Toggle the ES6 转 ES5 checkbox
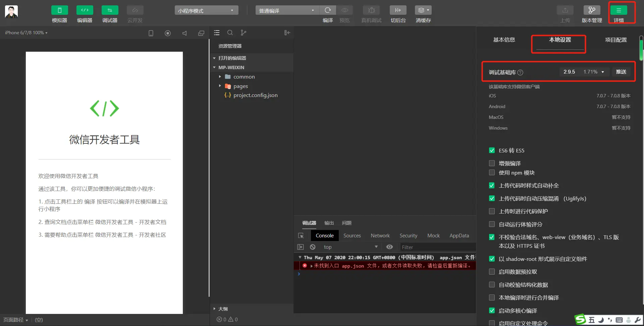Screen dimensions: 644x326 point(492,150)
